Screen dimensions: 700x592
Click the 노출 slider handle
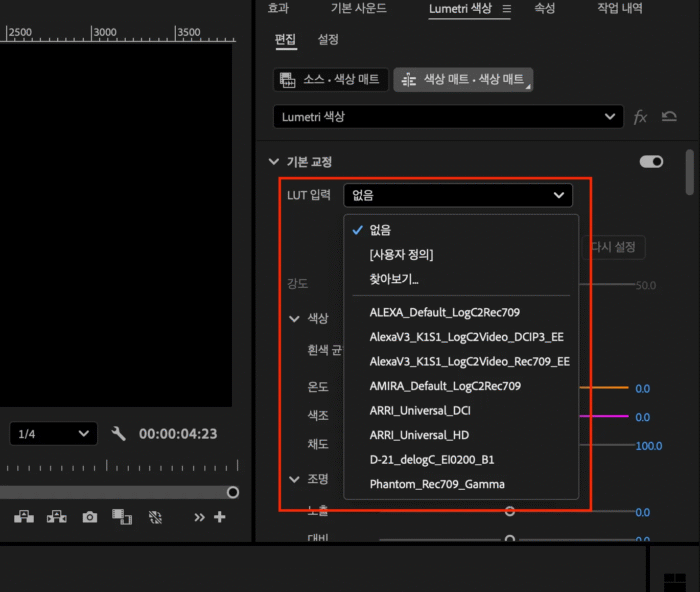coord(510,511)
